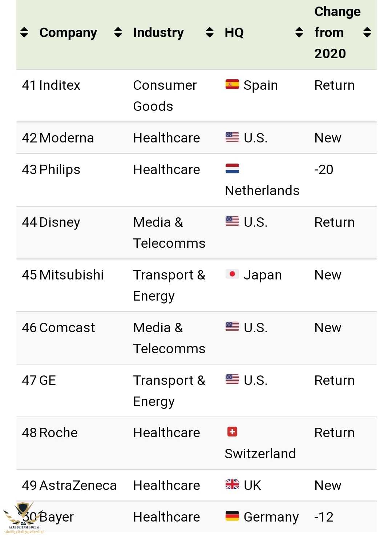Screen dimensions: 392x535
Task: Click the sort arrows left of Company header
Action: point(24,32)
